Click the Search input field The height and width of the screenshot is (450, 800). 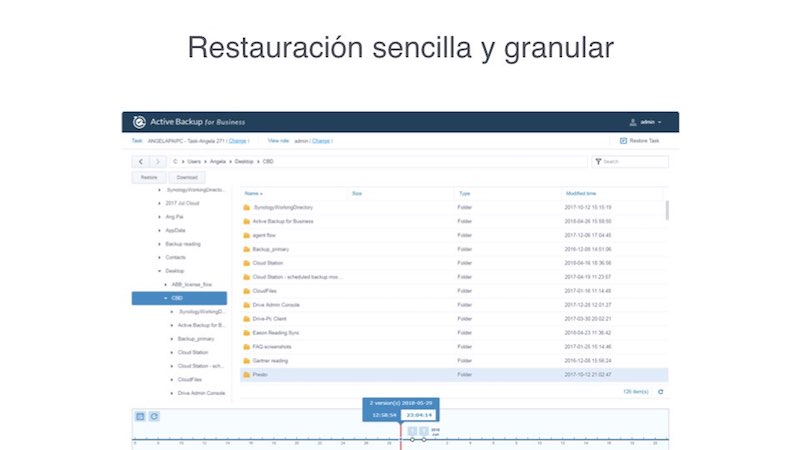click(x=634, y=161)
